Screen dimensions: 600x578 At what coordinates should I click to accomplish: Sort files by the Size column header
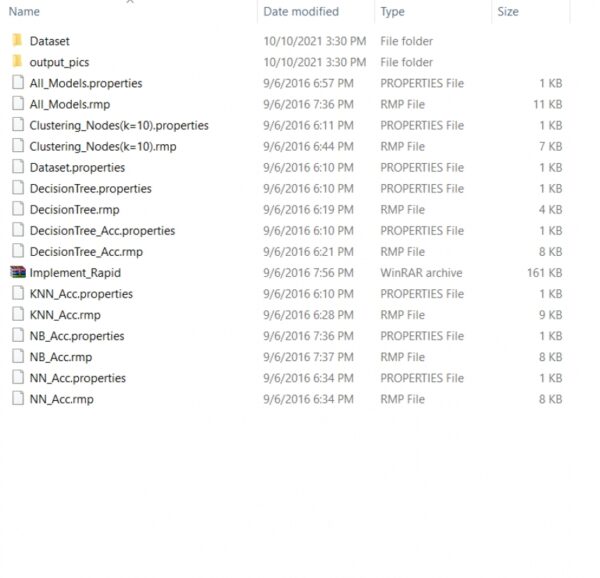tap(508, 11)
